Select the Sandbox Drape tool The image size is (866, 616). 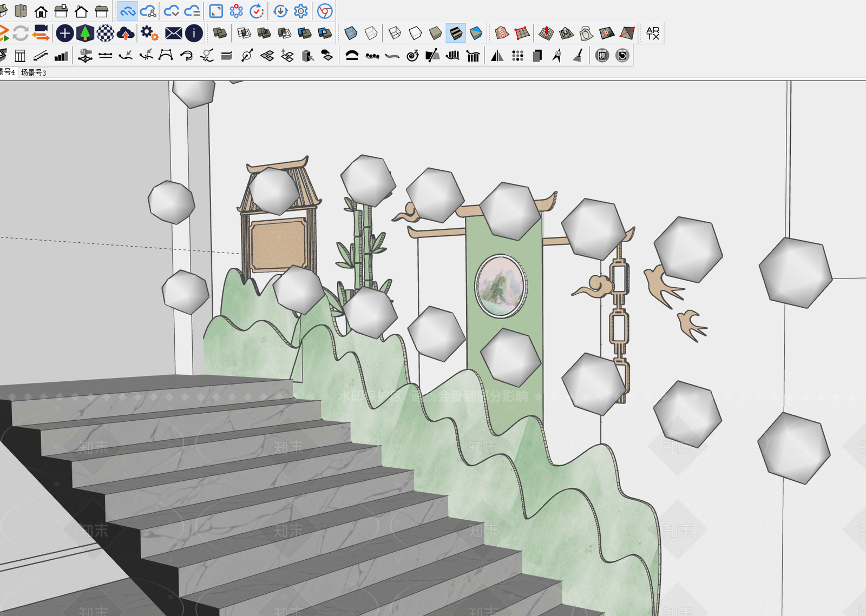[586, 33]
